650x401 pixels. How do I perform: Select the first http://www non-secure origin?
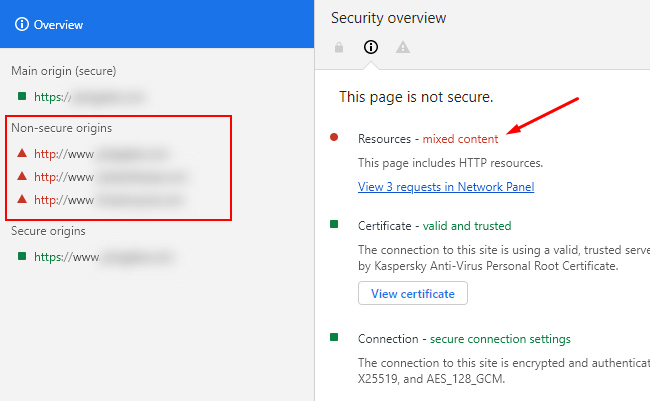point(101,154)
